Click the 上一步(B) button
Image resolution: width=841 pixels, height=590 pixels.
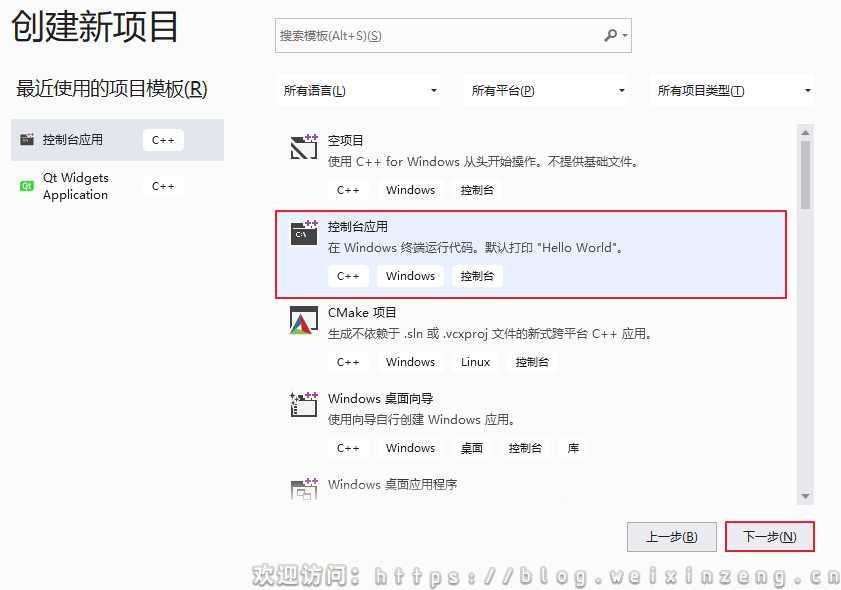[672, 536]
